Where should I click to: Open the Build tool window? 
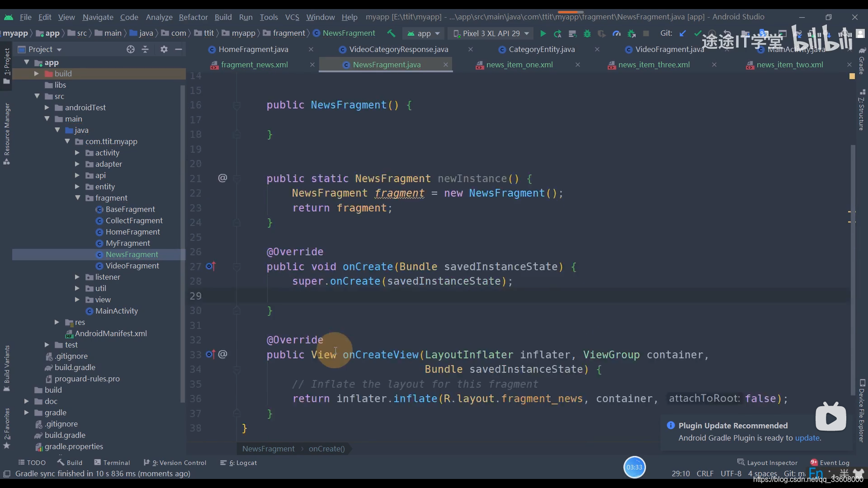click(x=70, y=463)
